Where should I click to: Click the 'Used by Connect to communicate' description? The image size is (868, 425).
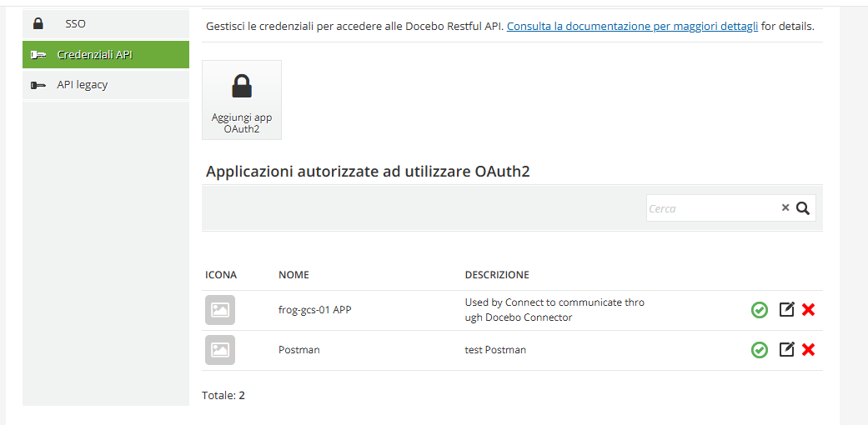tap(554, 310)
